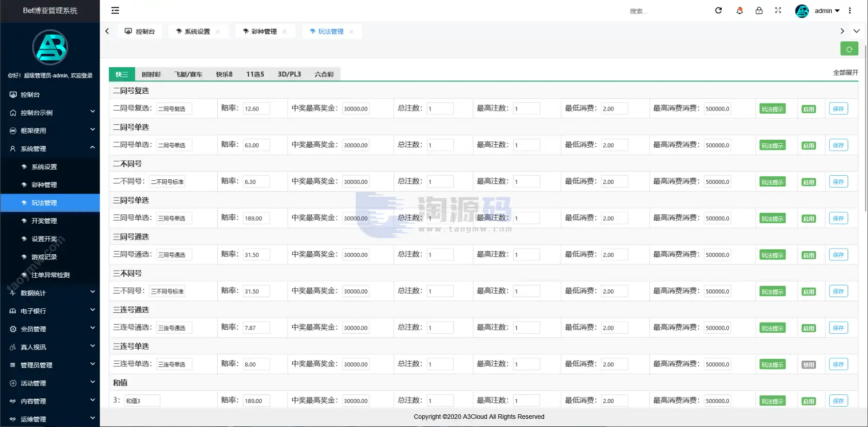This screenshot has width=868, height=427.
Task: Click 控制台示例 home icon in sidebar
Action: [13, 113]
